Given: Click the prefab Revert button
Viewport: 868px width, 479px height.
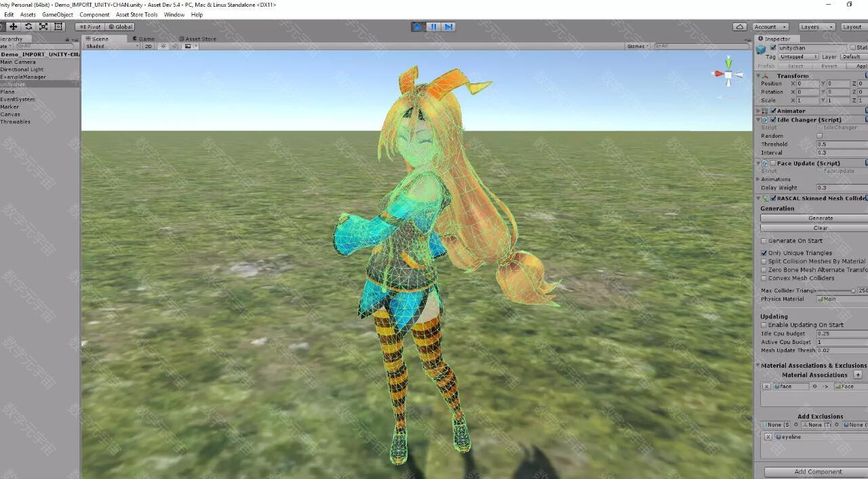Looking at the screenshot, I should tap(829, 66).
